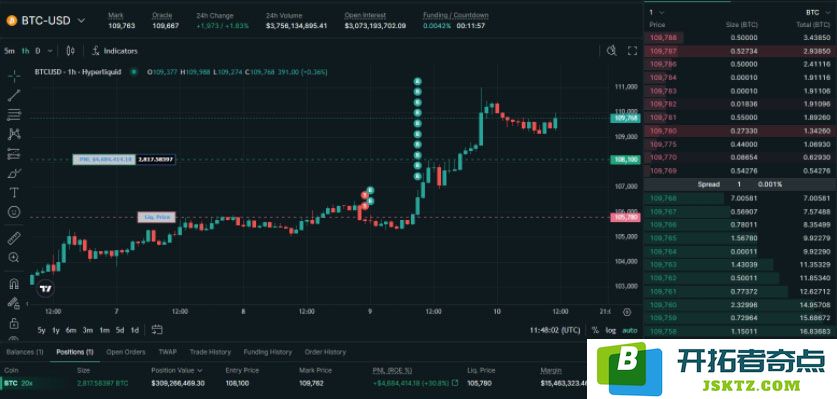This screenshot has height=399, width=837.
Task: Switch to the TWAP tab
Action: coord(168,352)
